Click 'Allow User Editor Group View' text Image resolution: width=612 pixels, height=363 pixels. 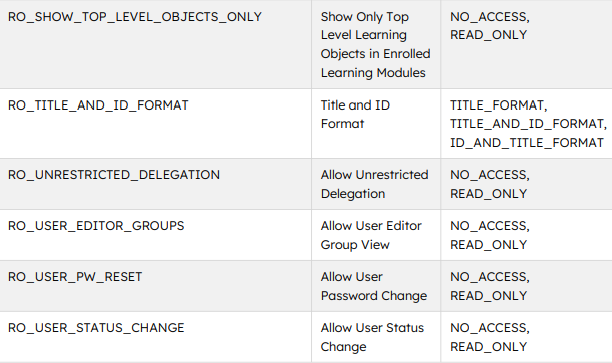tap(371, 235)
